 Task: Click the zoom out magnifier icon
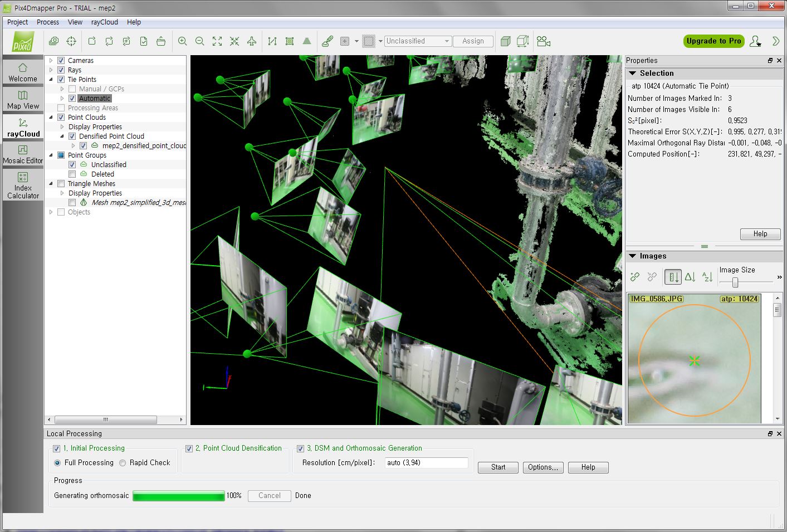tap(199, 41)
